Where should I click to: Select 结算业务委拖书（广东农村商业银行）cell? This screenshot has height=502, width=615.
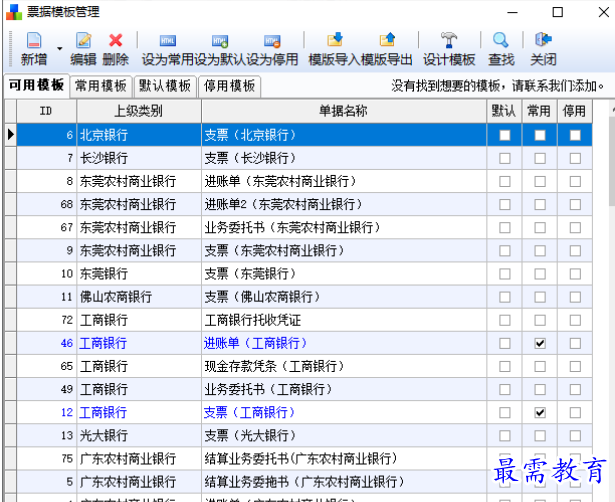click(344, 482)
